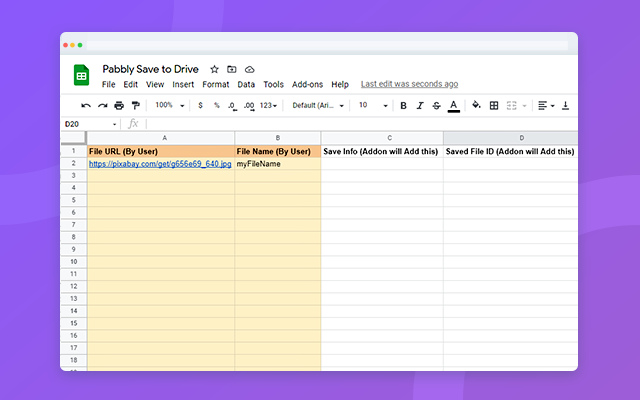
Task: Click the Google Sheets home icon
Action: [81, 75]
